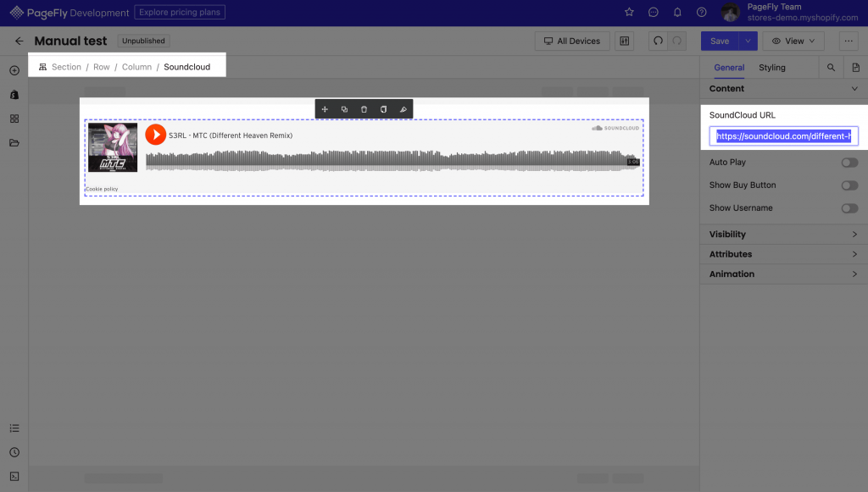Viewport: 868px width, 492px height.
Task: Expand the Animation section
Action: click(783, 274)
